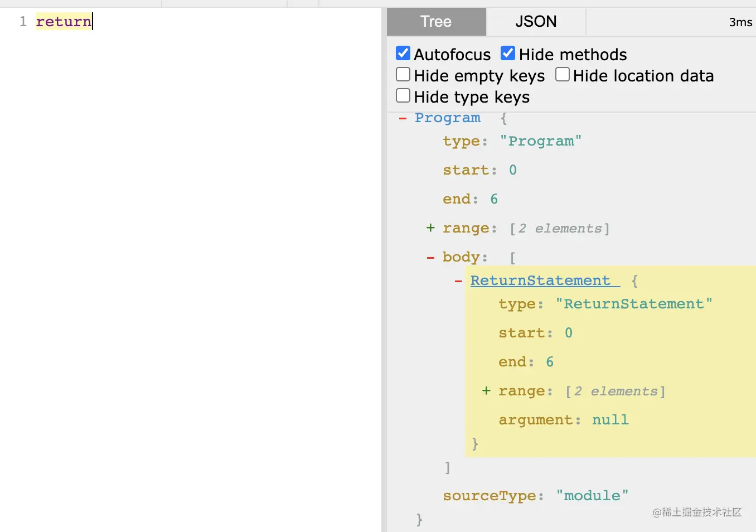Switch to the Tree tab
The image size is (756, 532).
pyautogui.click(x=436, y=22)
